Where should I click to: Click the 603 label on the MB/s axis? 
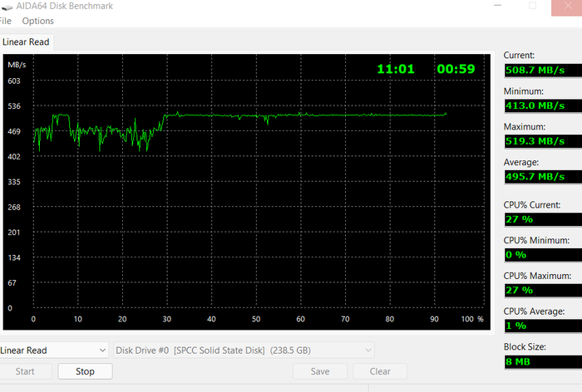(14, 81)
